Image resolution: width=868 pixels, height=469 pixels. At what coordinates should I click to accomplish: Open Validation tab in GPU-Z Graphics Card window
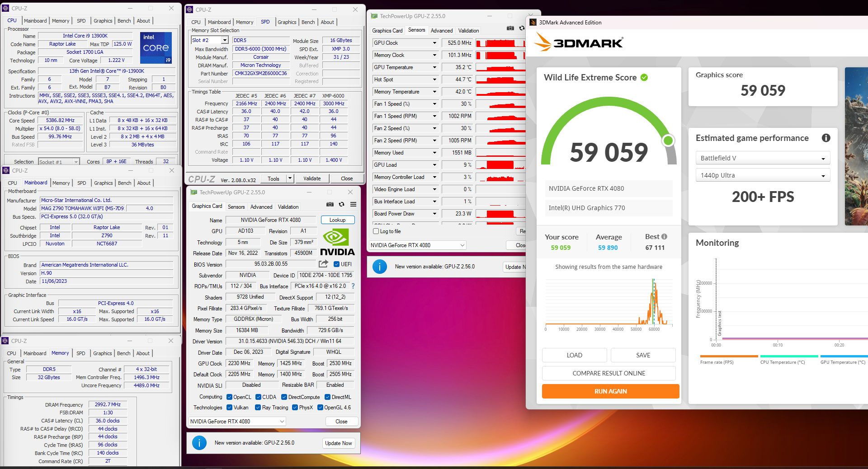click(x=288, y=207)
